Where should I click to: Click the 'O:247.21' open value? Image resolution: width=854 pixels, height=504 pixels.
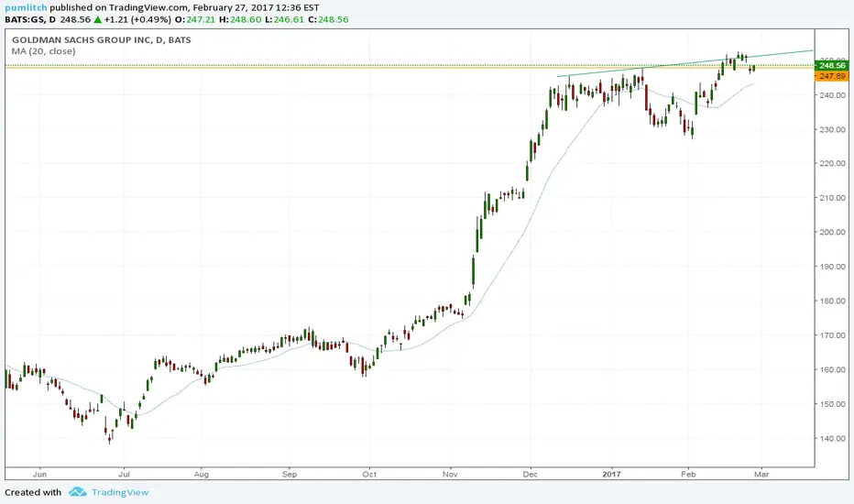[195, 19]
